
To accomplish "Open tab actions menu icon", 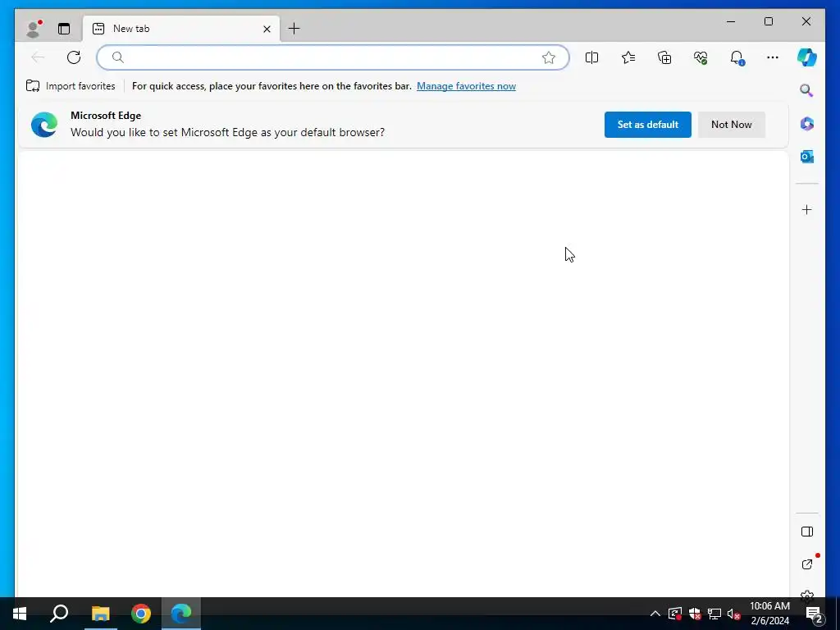I will (64, 29).
